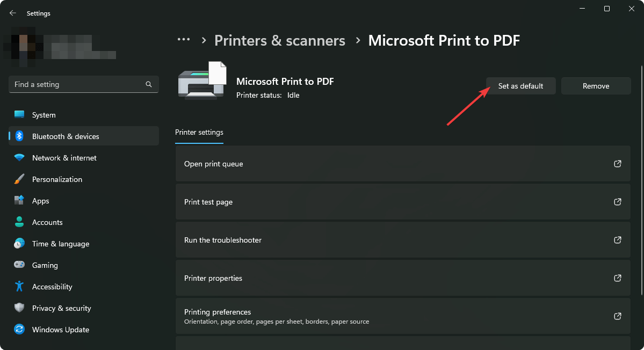Go to Printers & scanners breadcrumb
644x350 pixels.
(280, 40)
